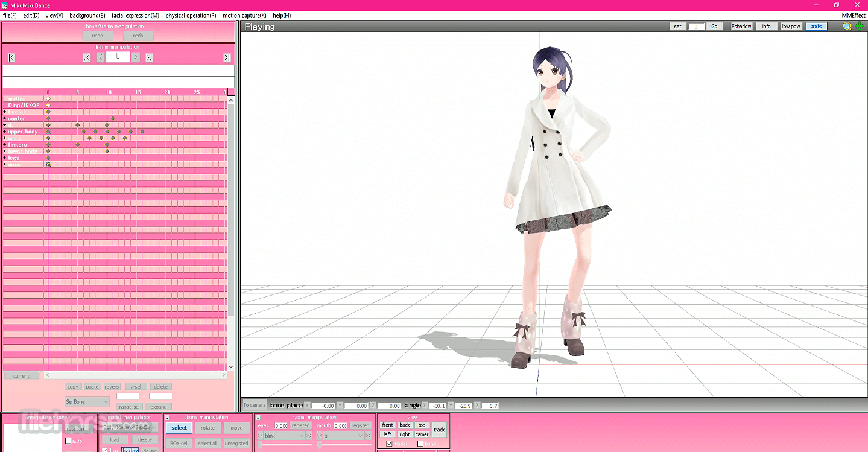The image size is (868, 452).
Task: Open the physical operation(P) menu
Action: (x=191, y=15)
